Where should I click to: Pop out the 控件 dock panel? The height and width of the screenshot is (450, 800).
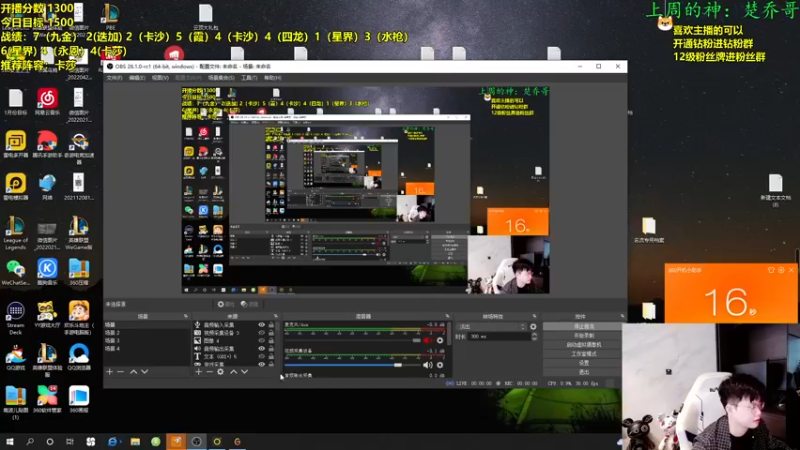(x=622, y=316)
